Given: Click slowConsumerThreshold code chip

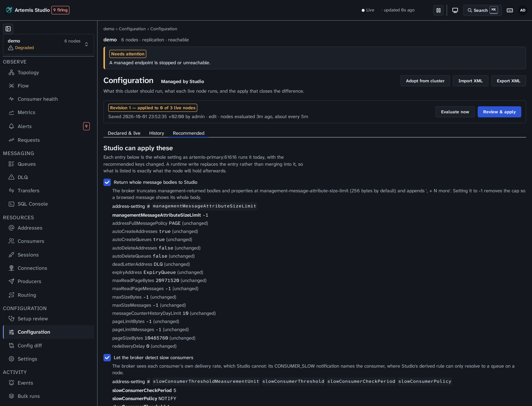Looking at the screenshot, I should click(x=293, y=381).
